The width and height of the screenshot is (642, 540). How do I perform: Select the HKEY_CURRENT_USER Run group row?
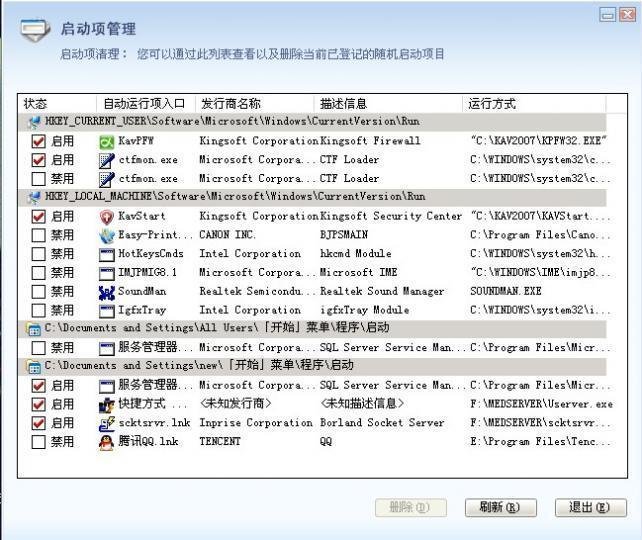312,122
